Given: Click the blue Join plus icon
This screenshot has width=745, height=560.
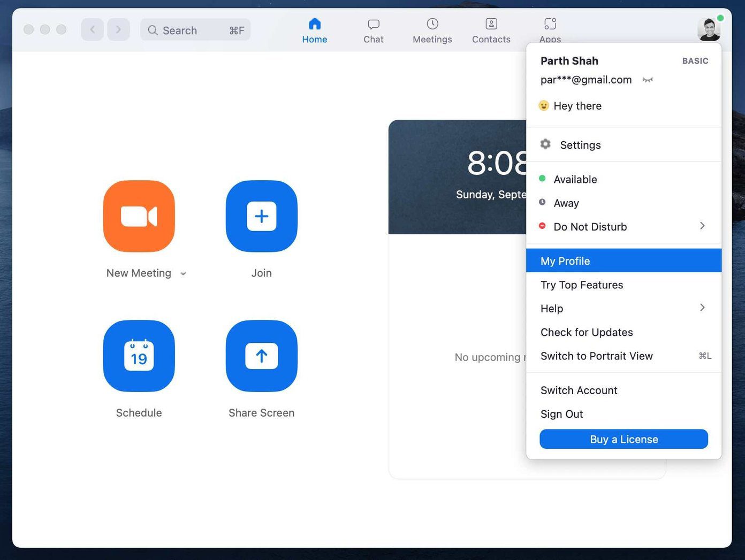Looking at the screenshot, I should coord(261,216).
